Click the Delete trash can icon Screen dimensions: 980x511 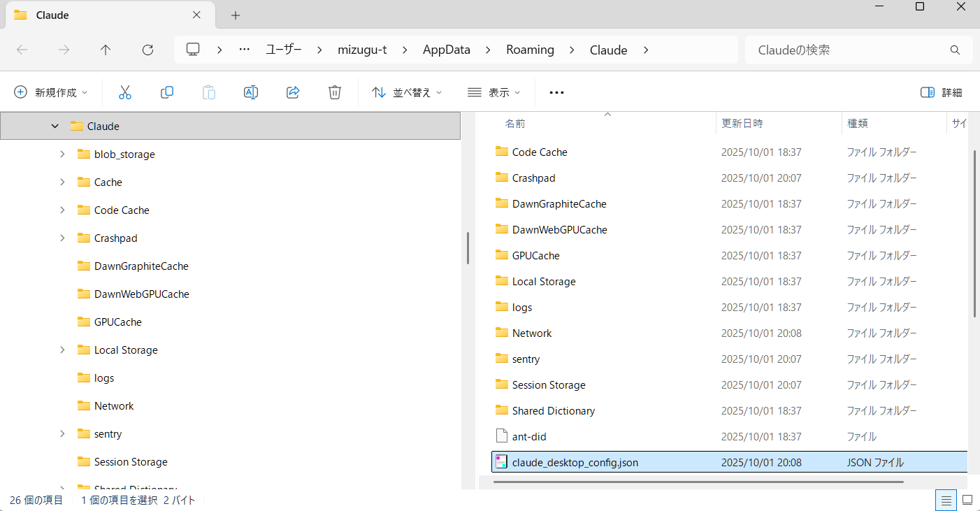click(x=335, y=92)
